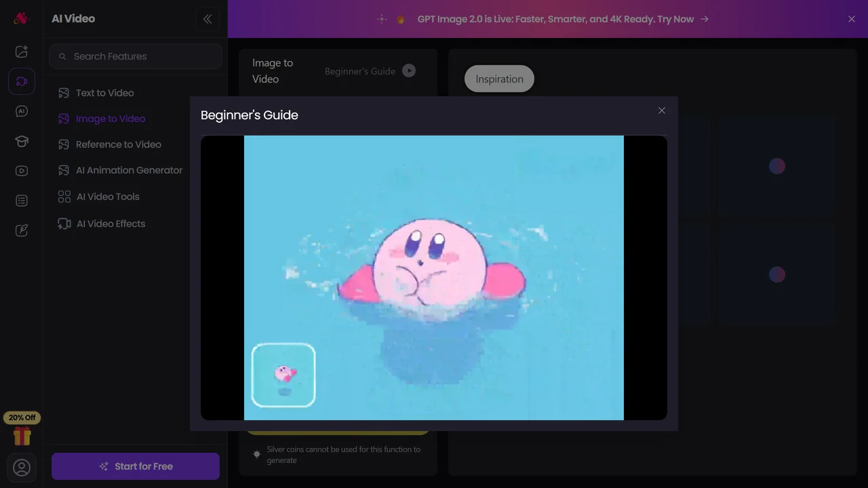Click the small Kirby thumbnail in the video
The width and height of the screenshot is (868, 488).
tap(283, 375)
